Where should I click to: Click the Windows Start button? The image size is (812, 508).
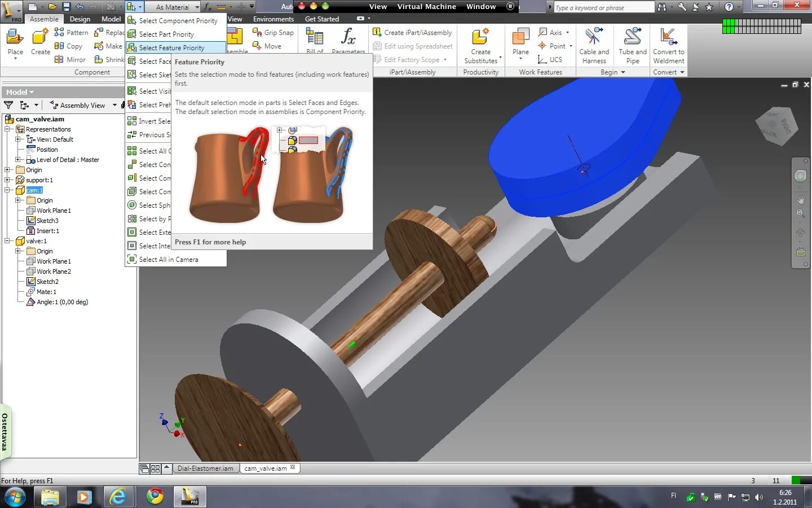[x=15, y=497]
